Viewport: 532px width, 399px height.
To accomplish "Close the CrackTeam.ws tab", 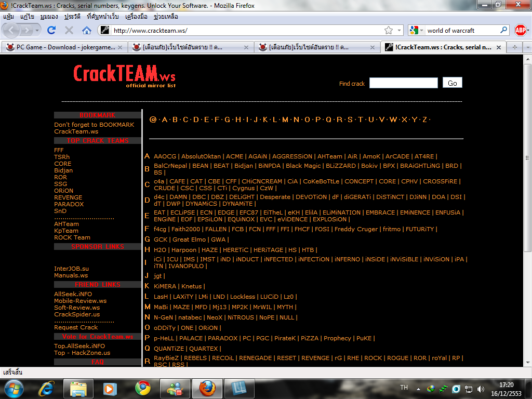I will (x=499, y=47).
